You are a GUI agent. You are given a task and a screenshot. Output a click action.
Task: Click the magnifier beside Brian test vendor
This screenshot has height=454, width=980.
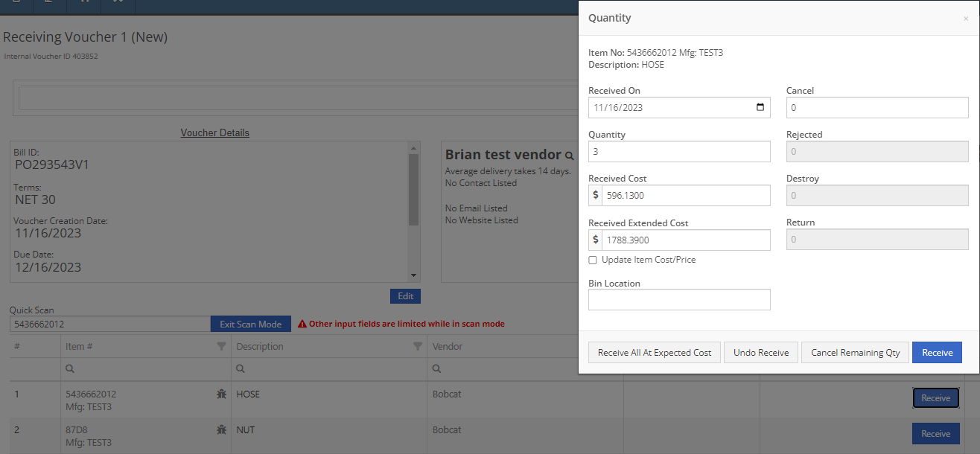570,156
